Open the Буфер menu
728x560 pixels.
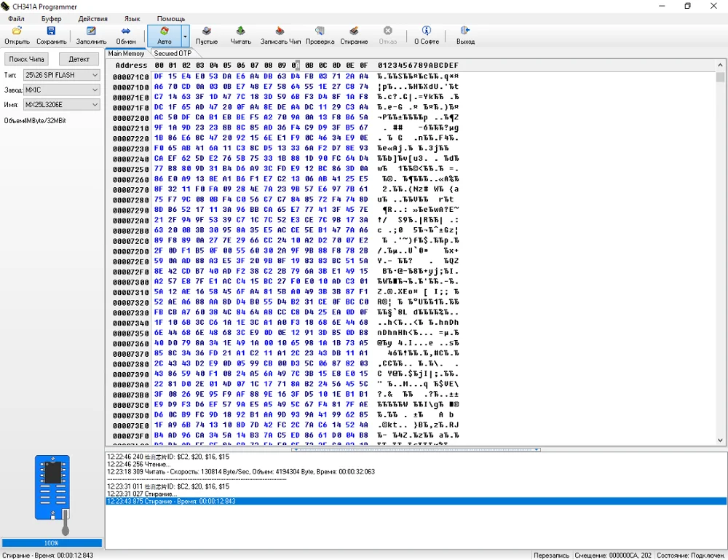click(x=51, y=18)
